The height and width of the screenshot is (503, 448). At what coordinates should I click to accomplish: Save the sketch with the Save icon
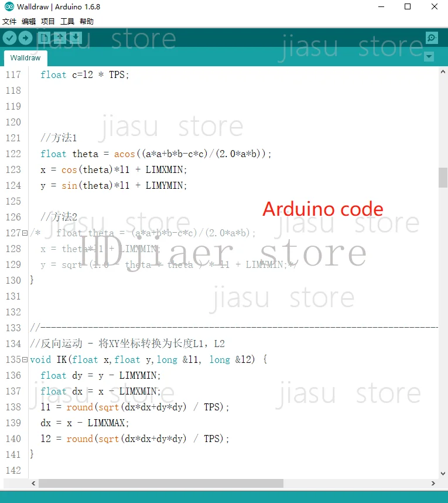(76, 38)
